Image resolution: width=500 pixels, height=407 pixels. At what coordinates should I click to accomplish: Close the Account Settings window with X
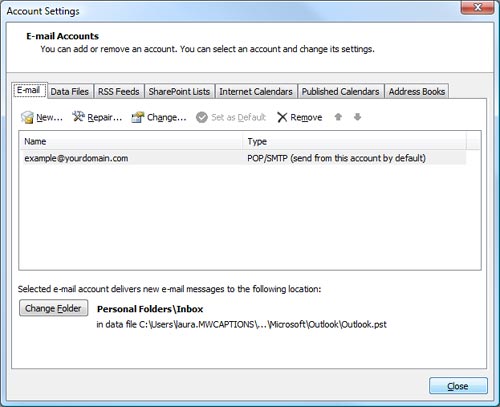pos(477,7)
